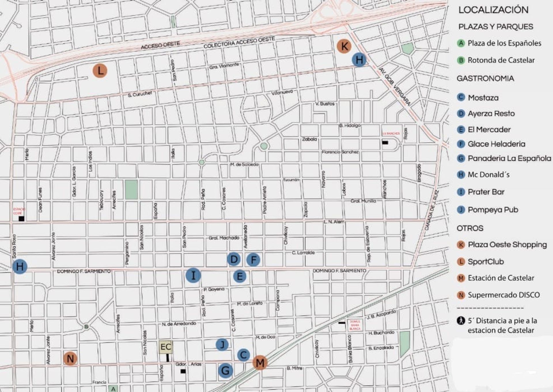This screenshot has width=553, height=392.
Task: Click the red boxed 'DOMUS BAHIA BLANCA' label
Action: [355, 325]
